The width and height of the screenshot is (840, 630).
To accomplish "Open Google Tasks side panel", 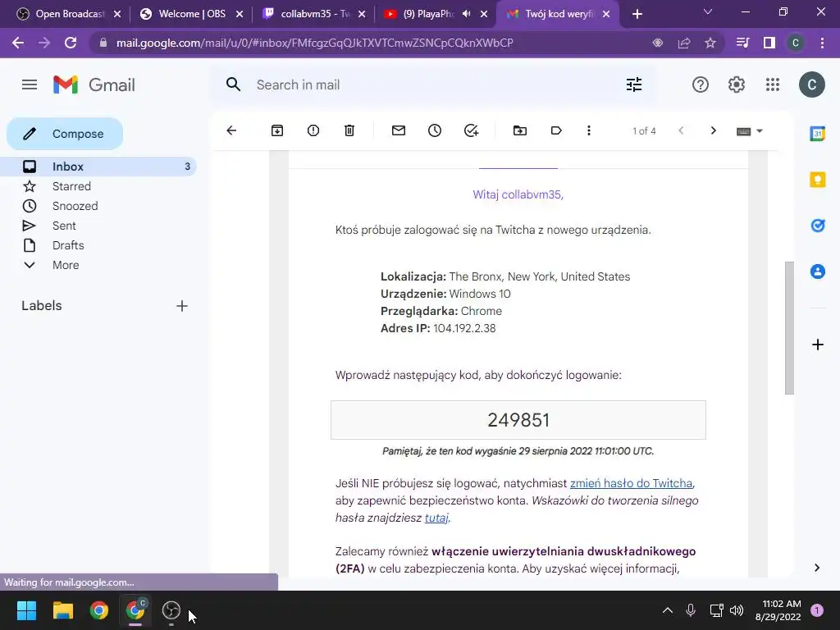I will [x=818, y=226].
